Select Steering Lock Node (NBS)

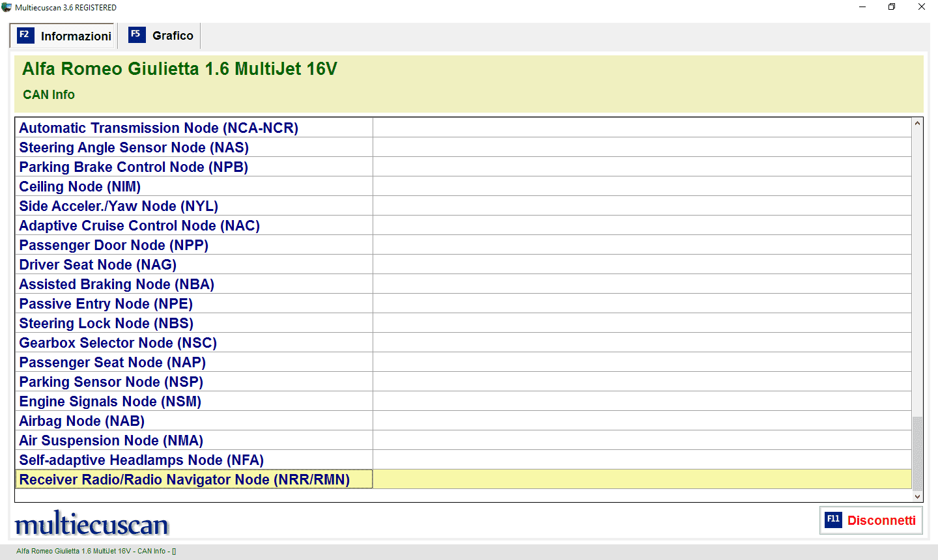tap(463, 323)
